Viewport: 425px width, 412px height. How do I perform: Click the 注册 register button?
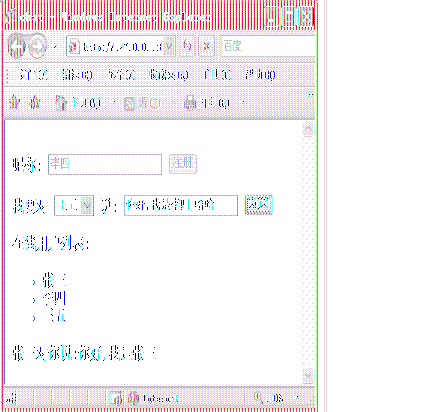183,164
